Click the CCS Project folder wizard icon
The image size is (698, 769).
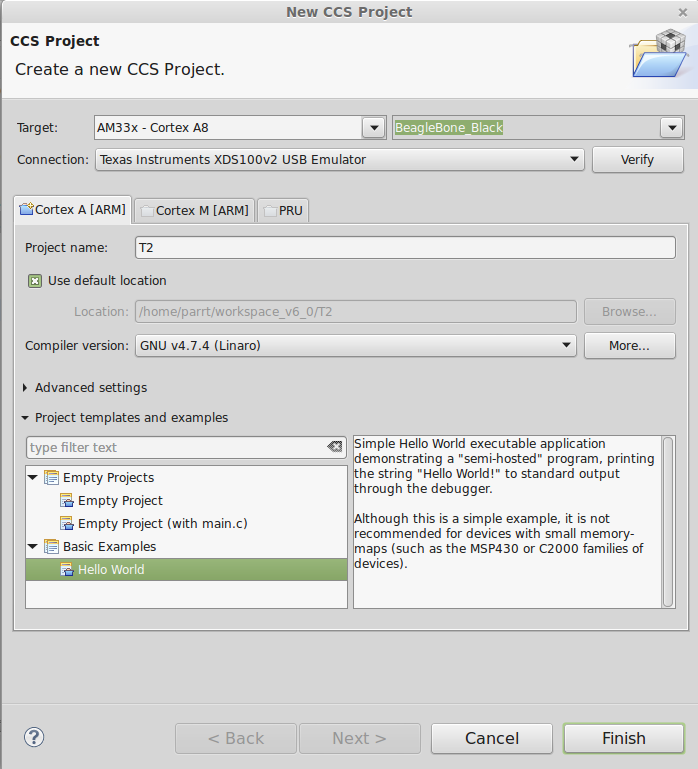(x=659, y=54)
